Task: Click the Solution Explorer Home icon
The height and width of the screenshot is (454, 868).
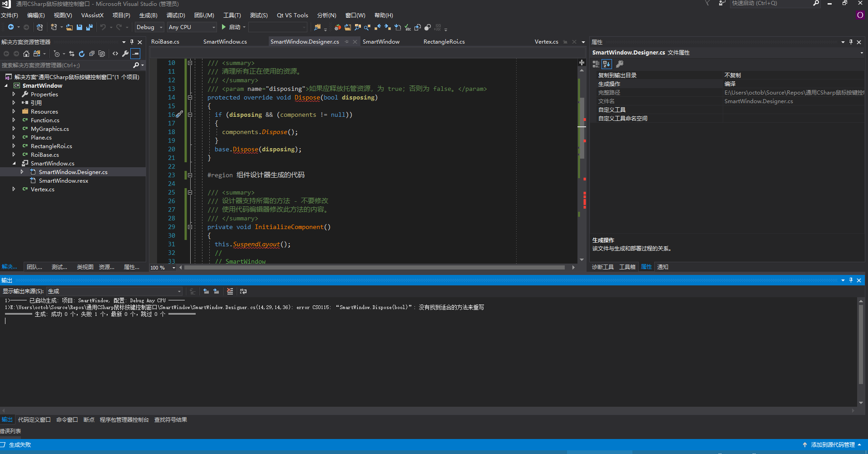Action: pyautogui.click(x=26, y=54)
